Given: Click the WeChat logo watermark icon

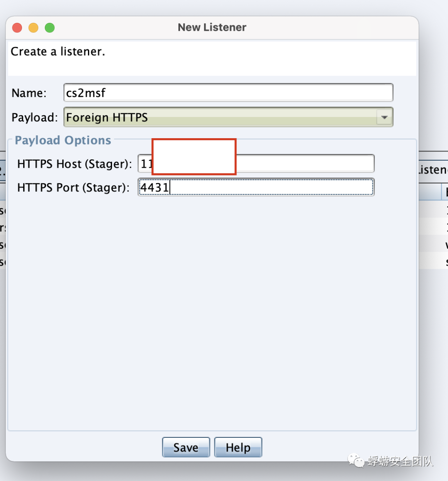Looking at the screenshot, I should pyautogui.click(x=355, y=460).
